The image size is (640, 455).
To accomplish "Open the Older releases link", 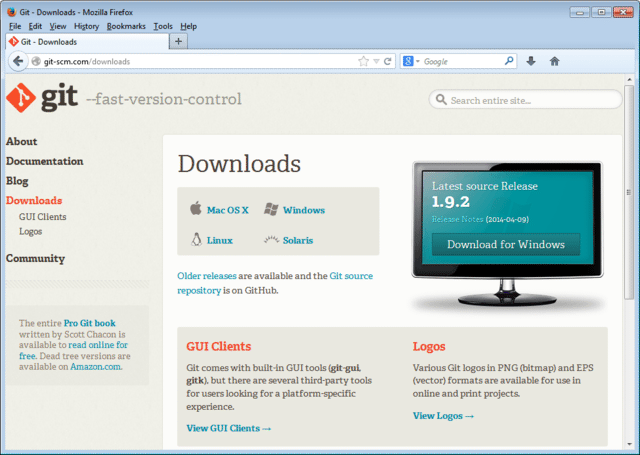I will pyautogui.click(x=207, y=276).
